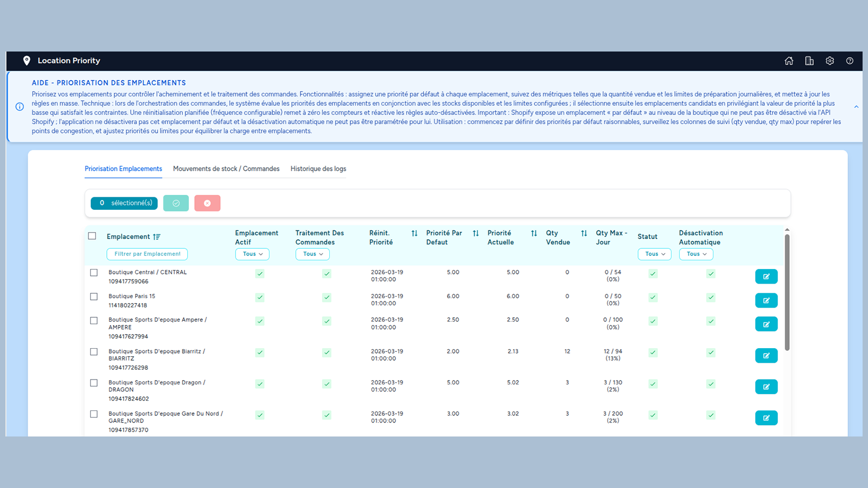Switch to Mouvements de stock / Commandes tab

pos(226,169)
